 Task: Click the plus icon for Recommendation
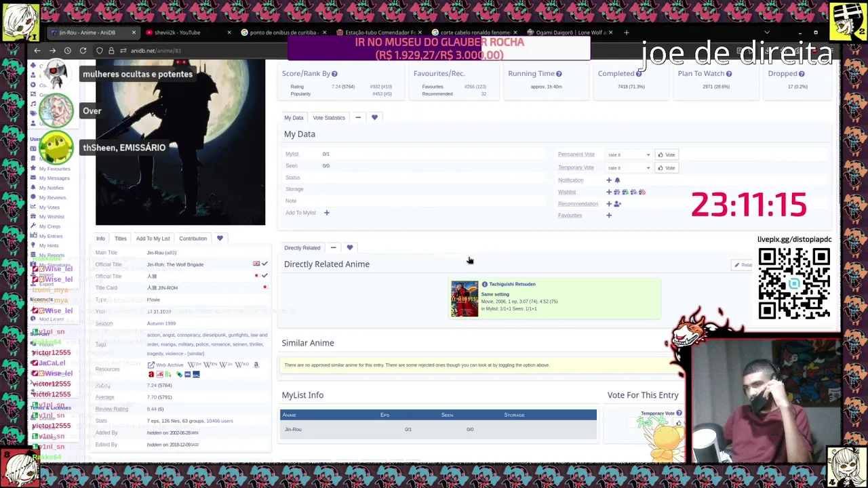(609, 204)
